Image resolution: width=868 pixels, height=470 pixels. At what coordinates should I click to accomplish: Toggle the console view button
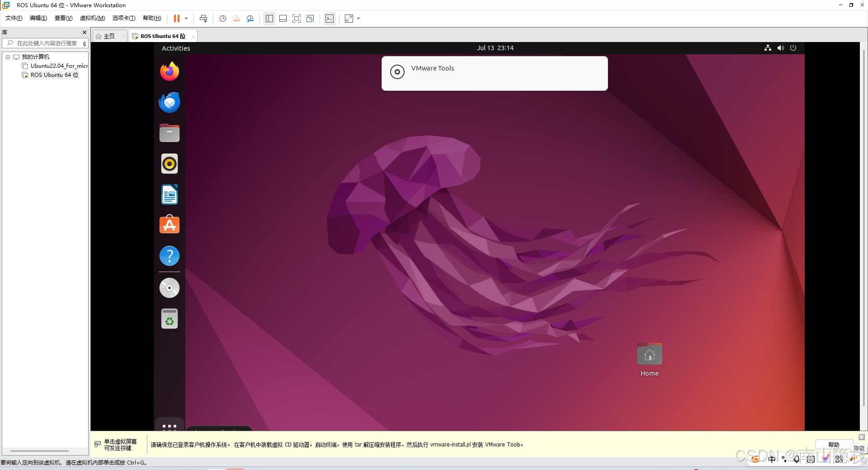[330, 19]
